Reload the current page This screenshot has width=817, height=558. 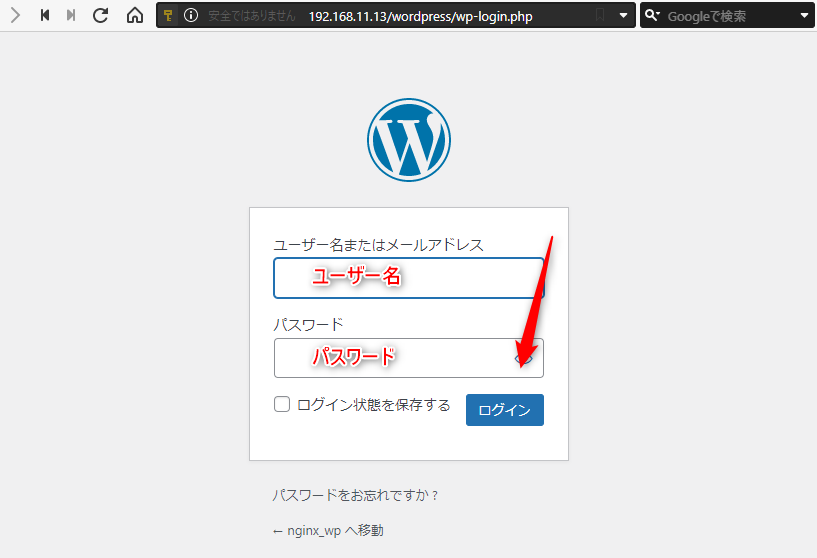[x=100, y=16]
